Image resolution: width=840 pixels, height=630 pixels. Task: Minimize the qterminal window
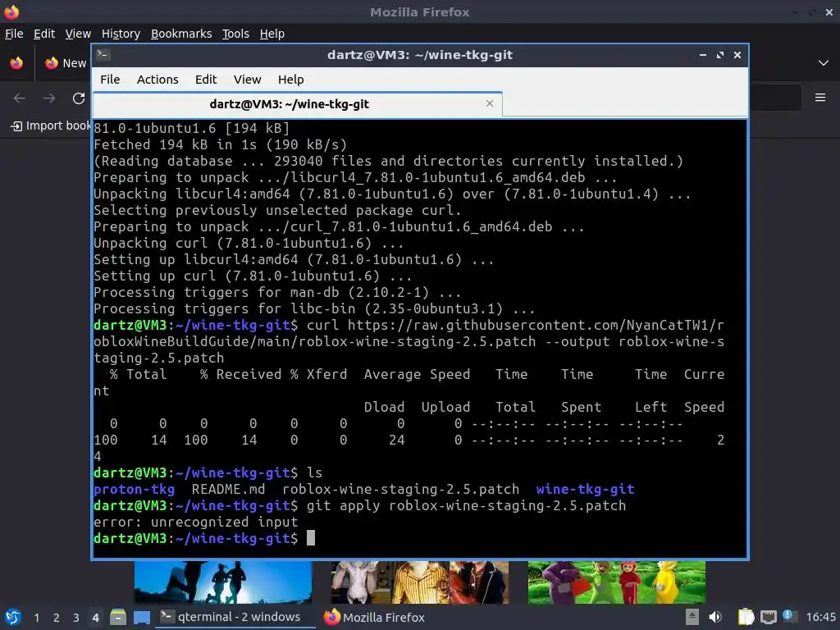point(703,55)
